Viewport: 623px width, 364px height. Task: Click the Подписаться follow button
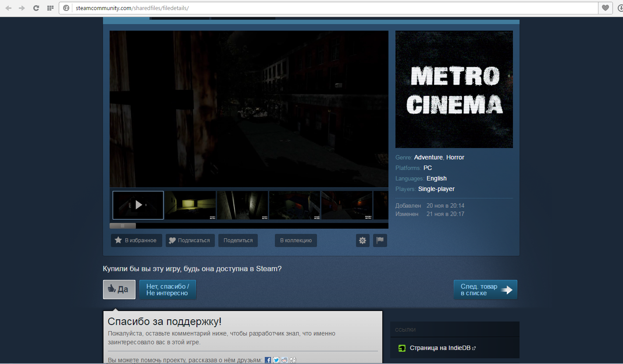(x=190, y=240)
